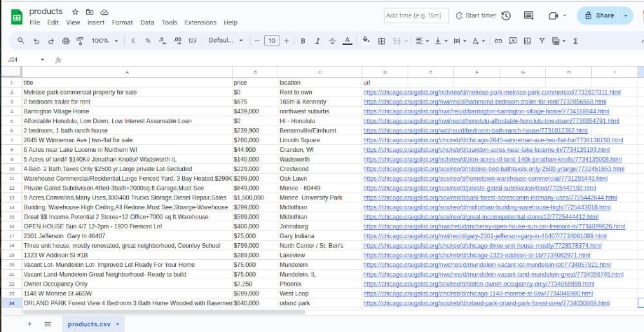Check the cloud save status icon
The image size is (644, 332).
[x=104, y=12]
